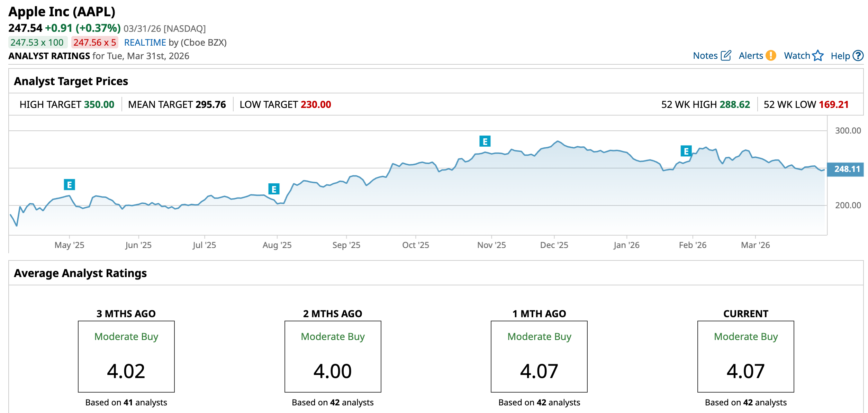Select the 1 MTH AGO rating box

click(x=539, y=356)
